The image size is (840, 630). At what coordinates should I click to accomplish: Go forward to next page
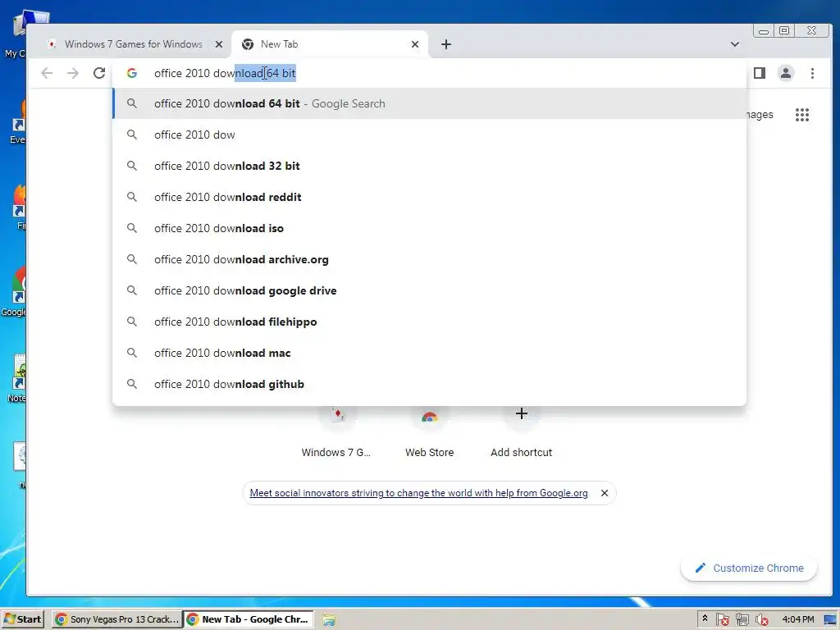click(x=73, y=73)
